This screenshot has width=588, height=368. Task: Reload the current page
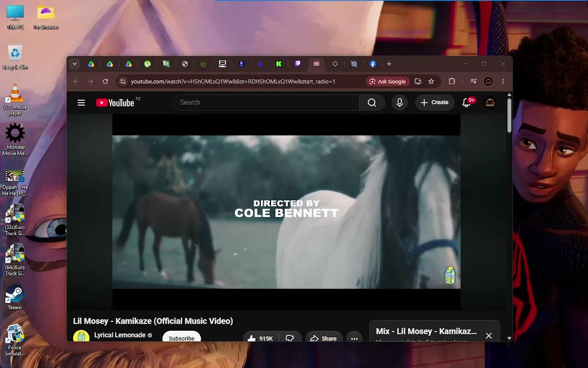105,81
